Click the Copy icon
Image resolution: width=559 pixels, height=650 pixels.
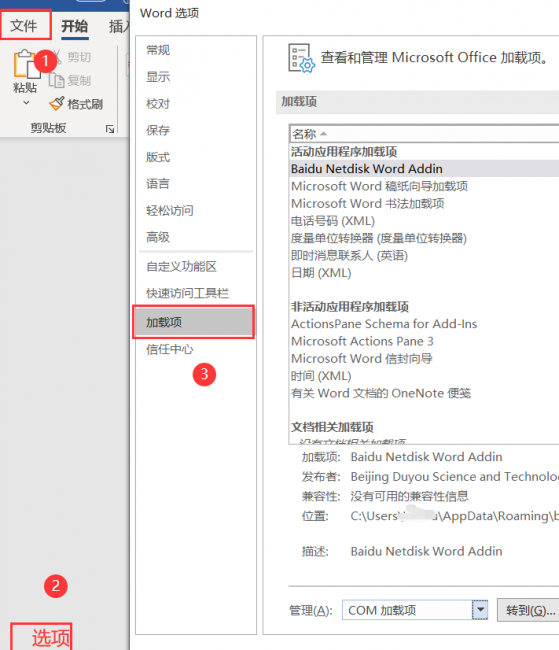point(57,80)
